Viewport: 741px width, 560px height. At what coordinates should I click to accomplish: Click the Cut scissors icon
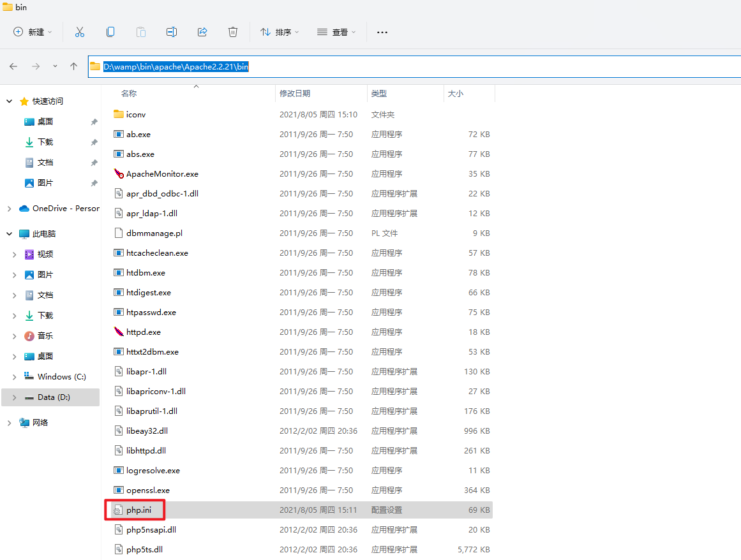point(79,32)
